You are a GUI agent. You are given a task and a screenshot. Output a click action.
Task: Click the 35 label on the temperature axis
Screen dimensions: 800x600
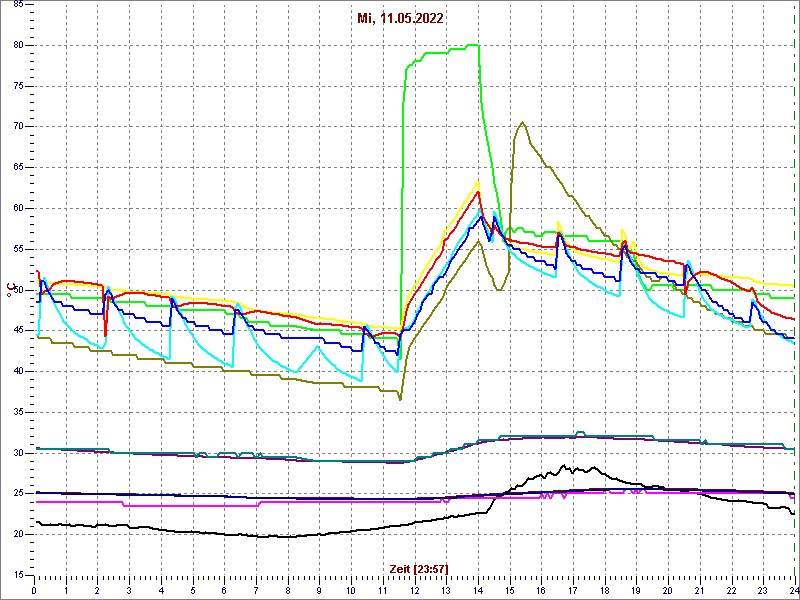(17, 412)
